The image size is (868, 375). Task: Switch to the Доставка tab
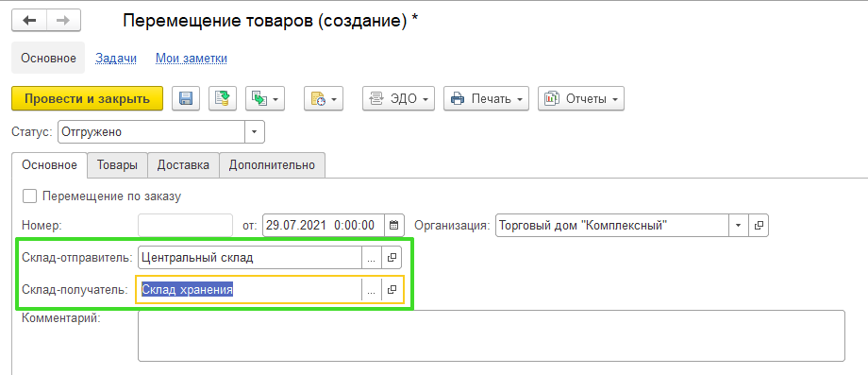183,165
